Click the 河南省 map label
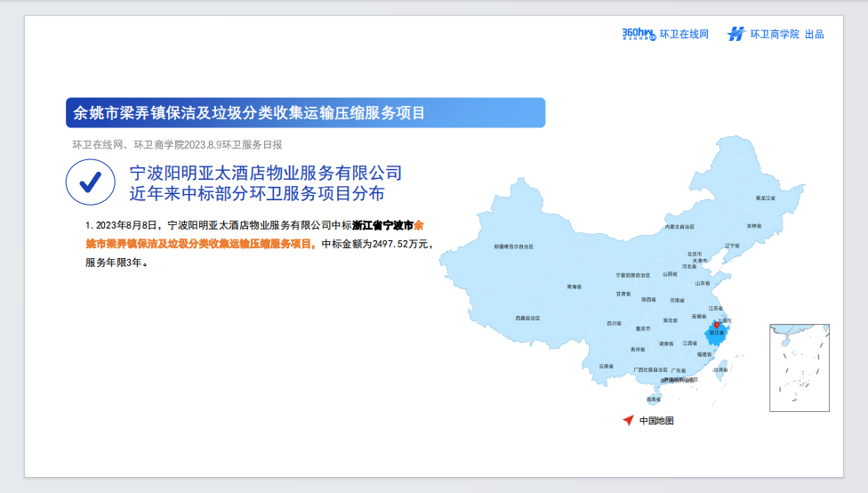Screen dimensions: 868x493 click(677, 300)
